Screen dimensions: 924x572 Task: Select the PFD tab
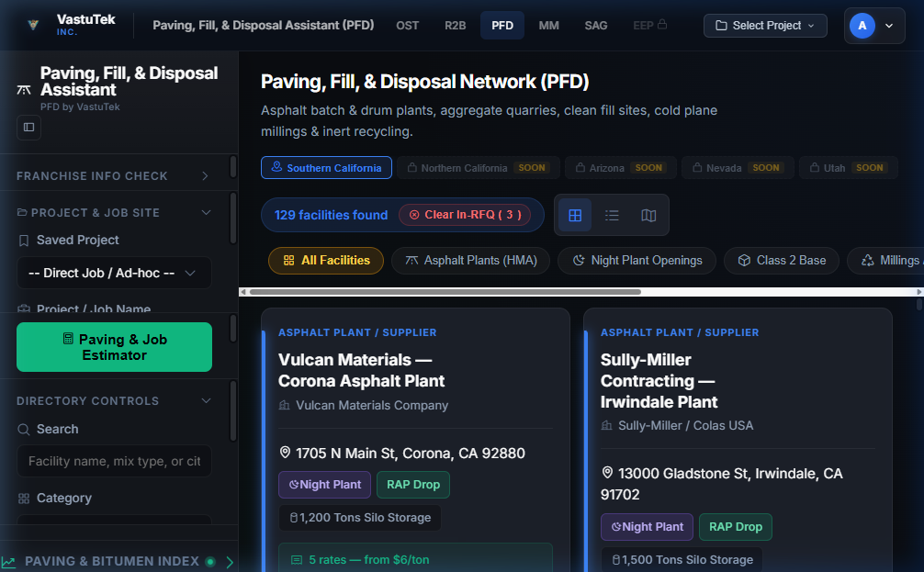(502, 26)
